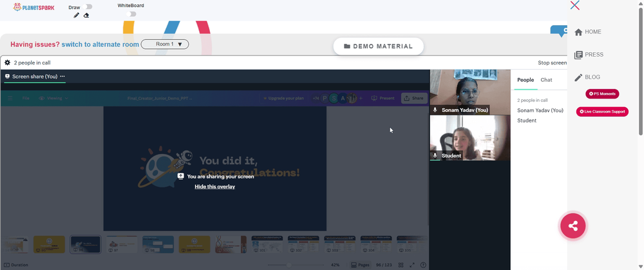Screen dimensions: 644x270
Task: Click the pink share floating button
Action: (x=573, y=226)
